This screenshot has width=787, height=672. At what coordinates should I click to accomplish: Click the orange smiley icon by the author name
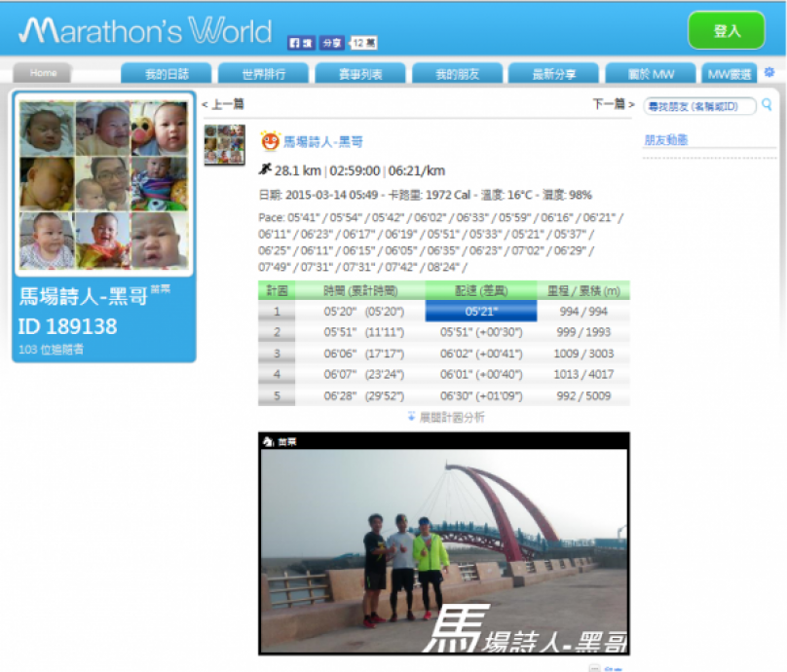pos(270,141)
